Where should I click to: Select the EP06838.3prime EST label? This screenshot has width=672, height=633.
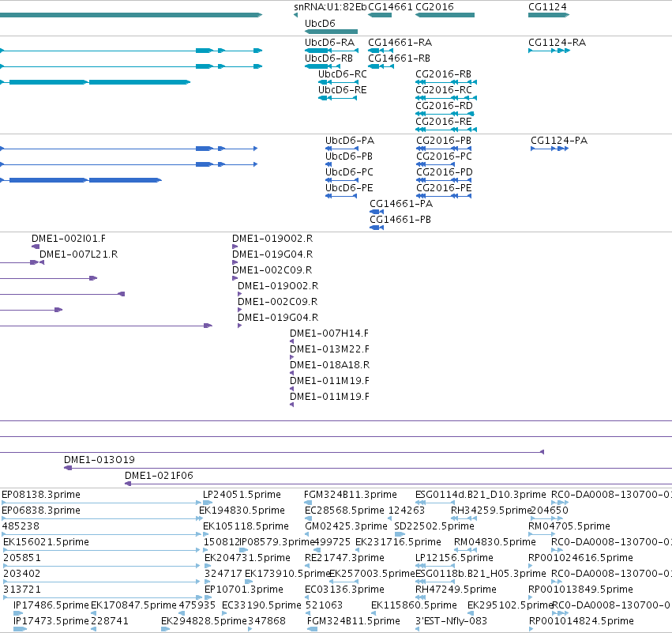coord(41,511)
